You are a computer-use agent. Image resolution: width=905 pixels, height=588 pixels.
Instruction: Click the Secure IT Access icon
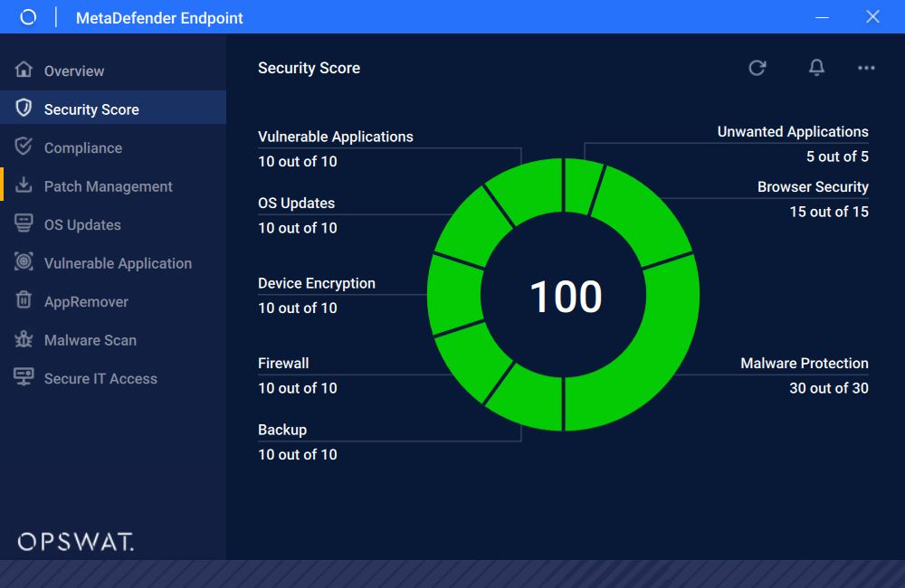pos(24,377)
